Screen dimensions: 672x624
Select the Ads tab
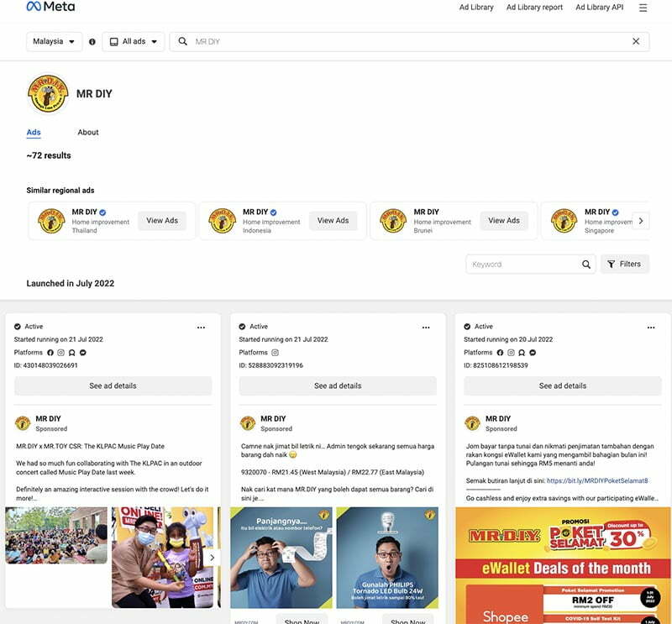click(34, 133)
